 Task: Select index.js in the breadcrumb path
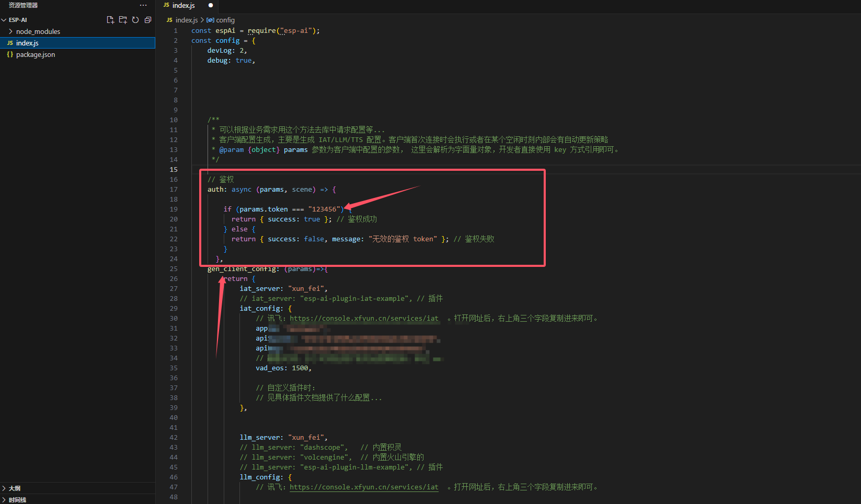tap(186, 20)
